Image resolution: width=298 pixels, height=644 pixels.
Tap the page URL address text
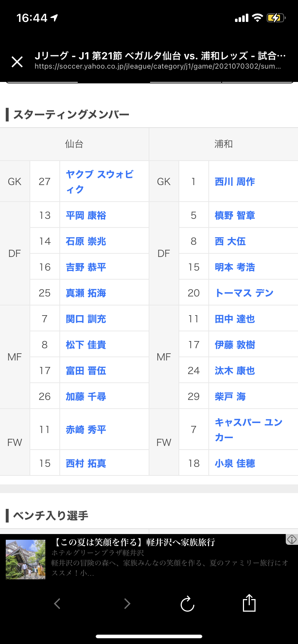click(x=157, y=66)
